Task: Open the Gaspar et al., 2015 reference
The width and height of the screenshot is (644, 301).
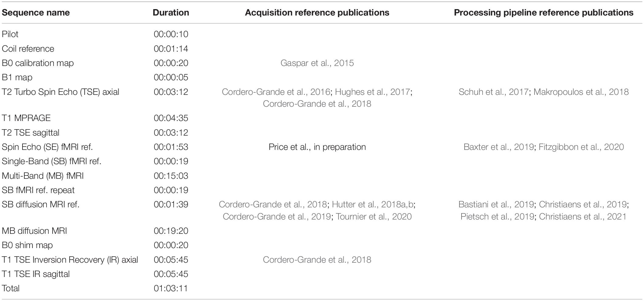Action: click(x=317, y=63)
